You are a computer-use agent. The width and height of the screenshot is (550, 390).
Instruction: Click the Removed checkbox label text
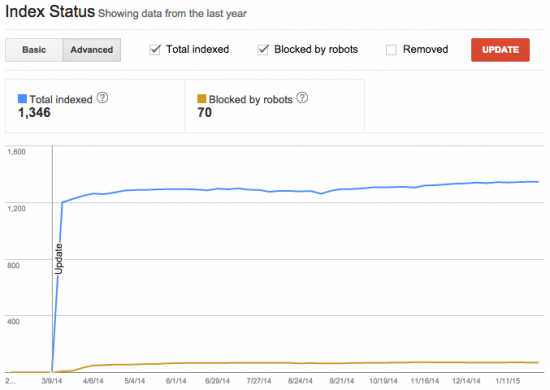point(425,49)
